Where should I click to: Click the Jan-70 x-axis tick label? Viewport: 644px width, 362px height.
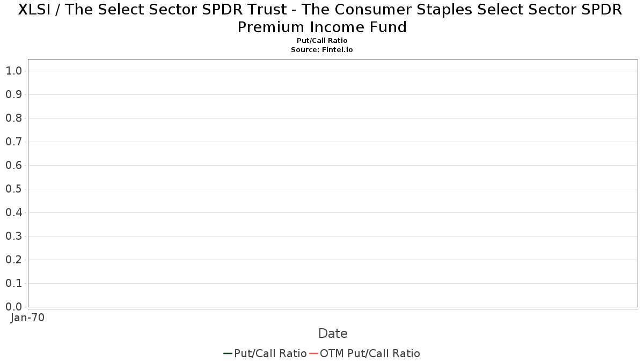pos(27,317)
